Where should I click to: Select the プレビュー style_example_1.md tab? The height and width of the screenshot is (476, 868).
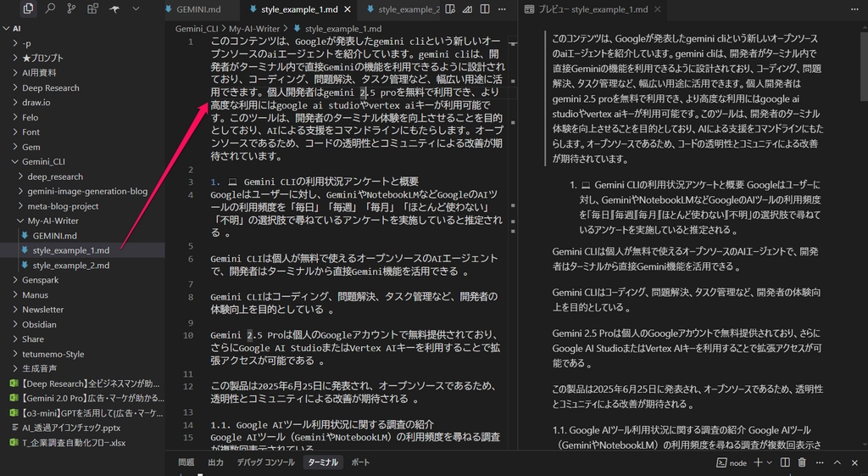(593, 9)
